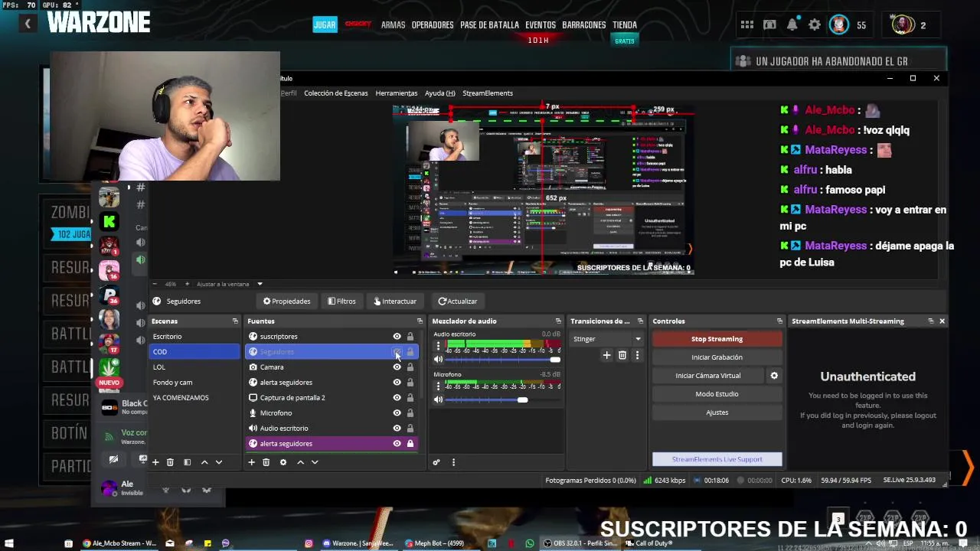Open Warzone grid menu icon

coord(747,25)
